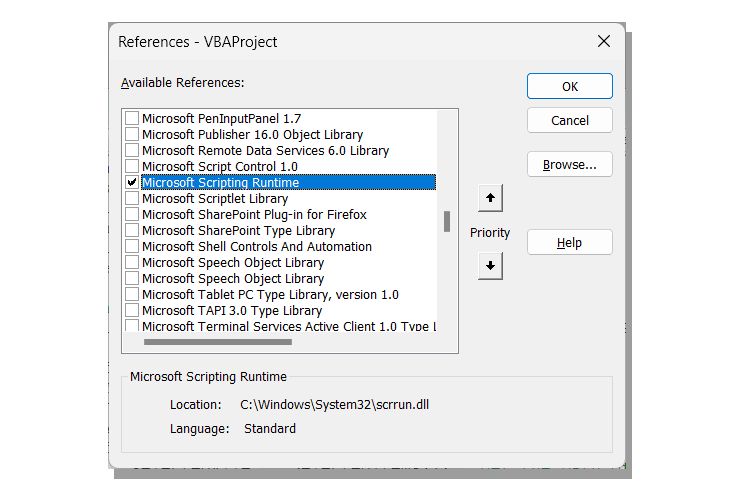754x499 pixels.
Task: Select Microsoft Shell Controls And Automation text
Action: tap(257, 246)
